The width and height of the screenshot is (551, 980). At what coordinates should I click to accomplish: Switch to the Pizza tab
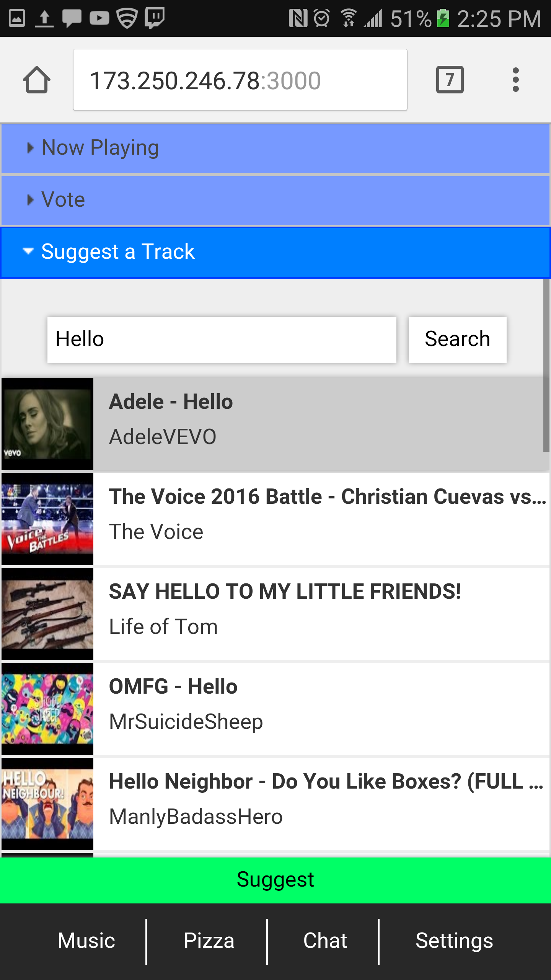point(209,941)
